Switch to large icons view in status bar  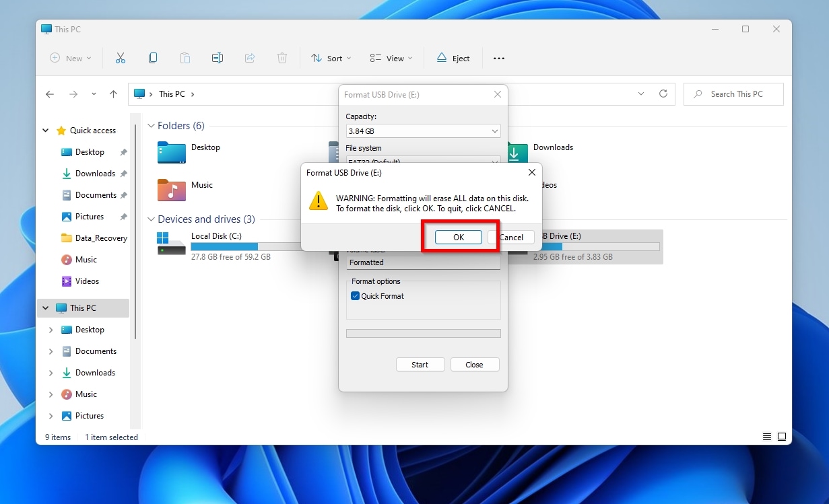tap(782, 437)
